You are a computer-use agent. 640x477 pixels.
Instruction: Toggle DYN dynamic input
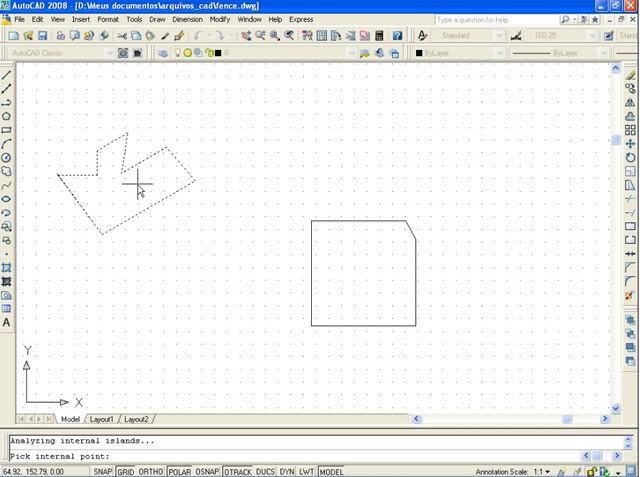[287, 472]
